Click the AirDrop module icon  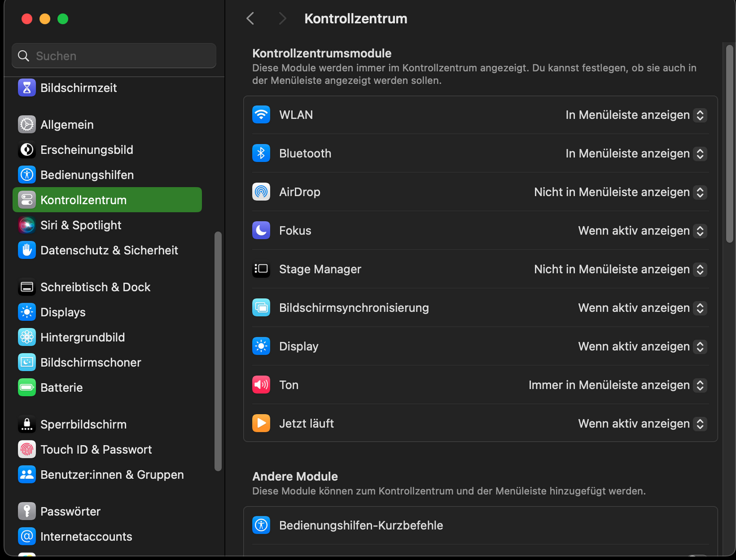261,191
